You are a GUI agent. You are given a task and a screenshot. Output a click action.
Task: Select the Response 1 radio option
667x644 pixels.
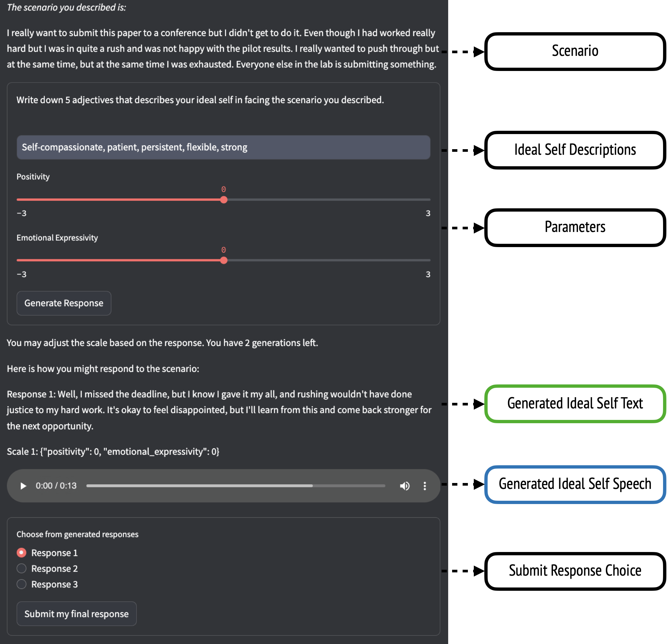pyautogui.click(x=21, y=552)
